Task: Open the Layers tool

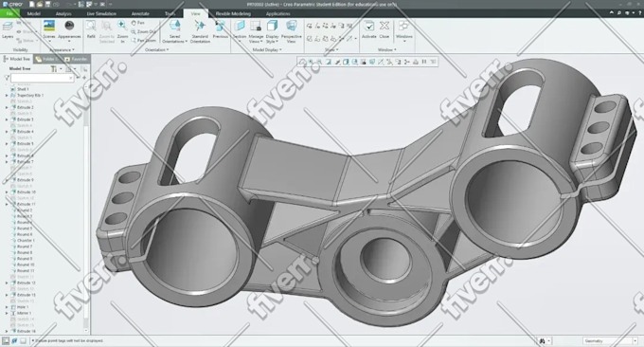Action: coord(8,30)
